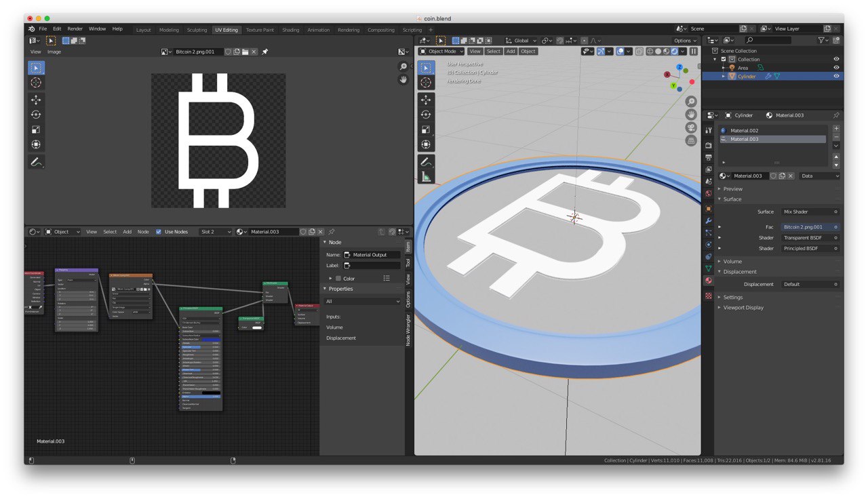Collapse the Surface panel in material properties

pyautogui.click(x=732, y=199)
